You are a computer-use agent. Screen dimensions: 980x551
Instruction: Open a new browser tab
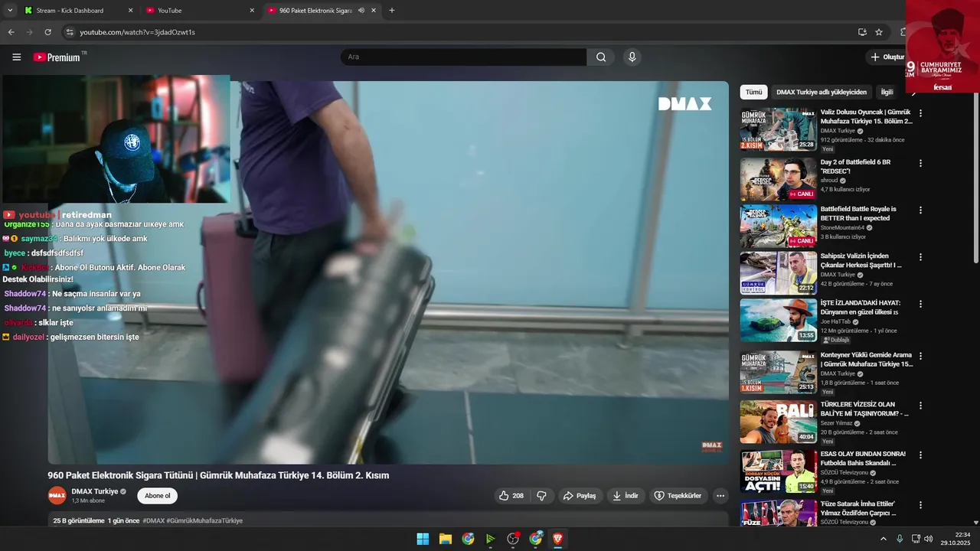pyautogui.click(x=392, y=11)
